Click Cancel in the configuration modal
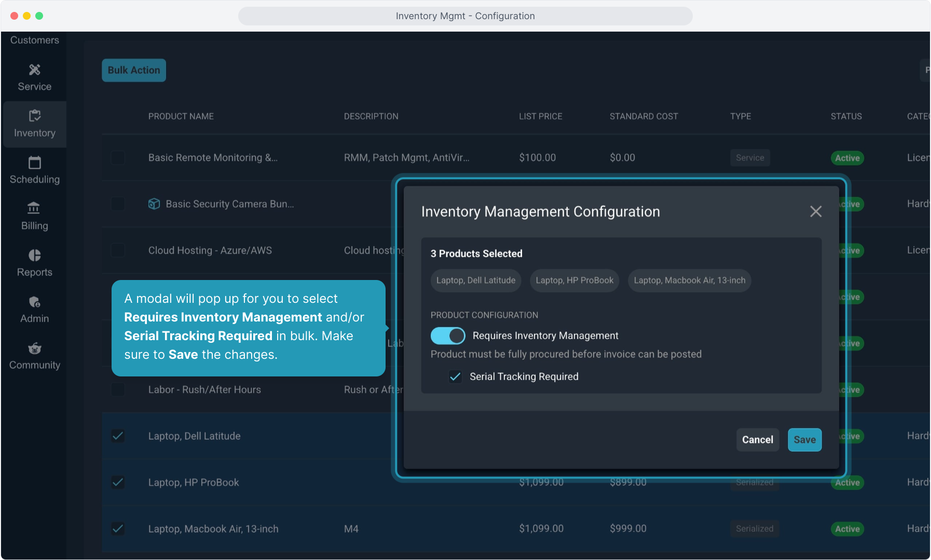931x560 pixels. click(757, 440)
